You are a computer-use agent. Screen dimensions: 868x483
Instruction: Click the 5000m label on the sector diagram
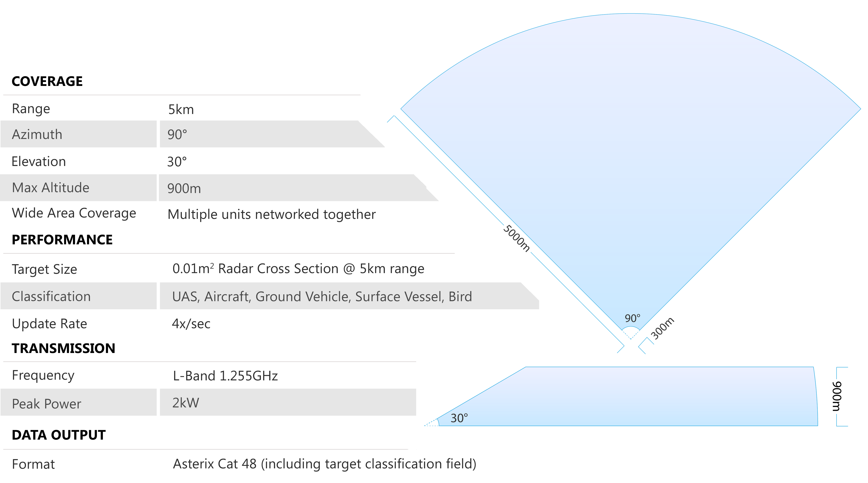pos(516,239)
